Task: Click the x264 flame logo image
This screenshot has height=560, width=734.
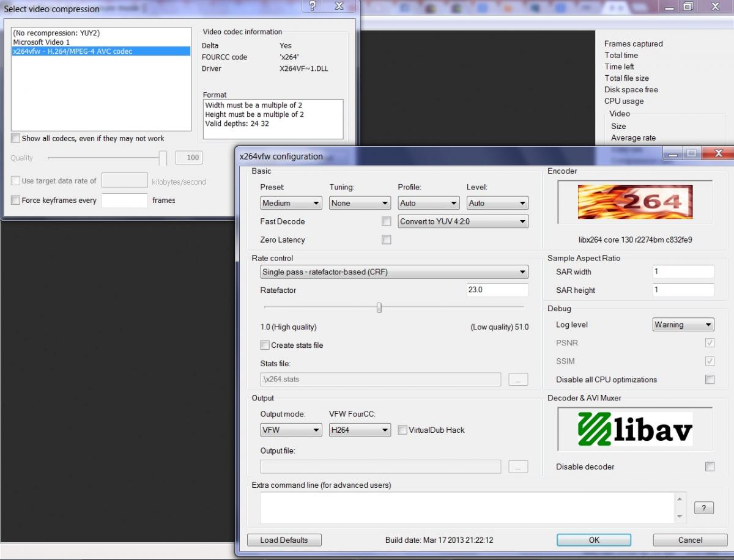Action: (x=635, y=202)
